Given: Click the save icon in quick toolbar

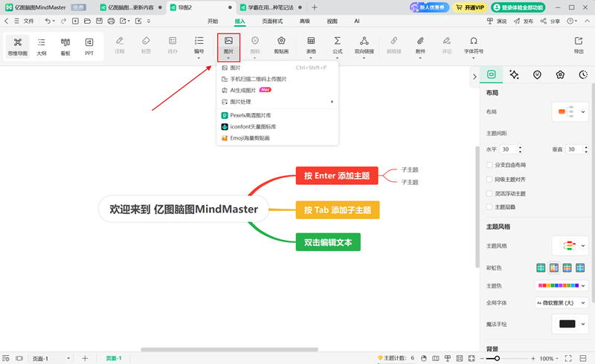Looking at the screenshot, I should click(x=99, y=21).
